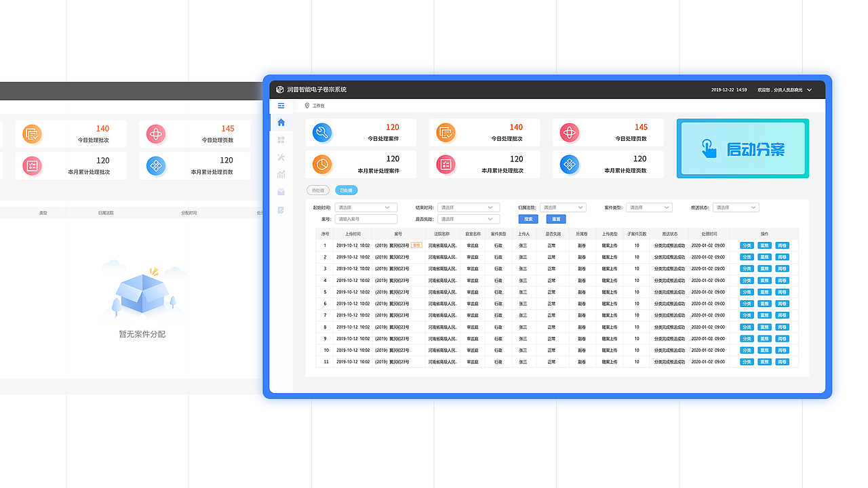
Task: Click orange pie icon of 本月累计处理案件
Action: coord(323,164)
